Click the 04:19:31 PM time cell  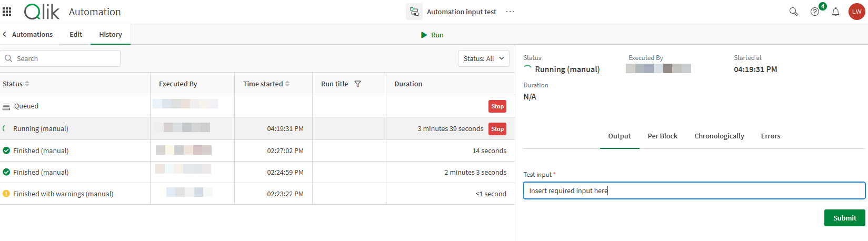(x=285, y=128)
